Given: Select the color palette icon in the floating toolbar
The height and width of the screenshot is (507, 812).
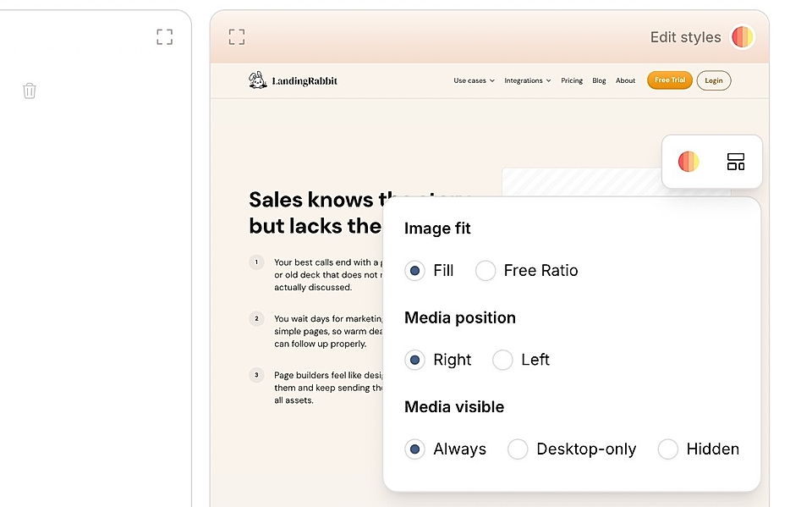Looking at the screenshot, I should coord(688,161).
